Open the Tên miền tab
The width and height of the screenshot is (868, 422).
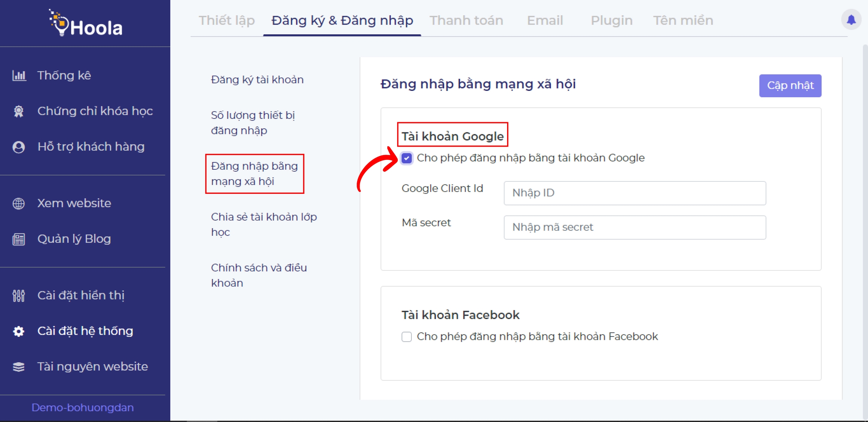coord(683,20)
